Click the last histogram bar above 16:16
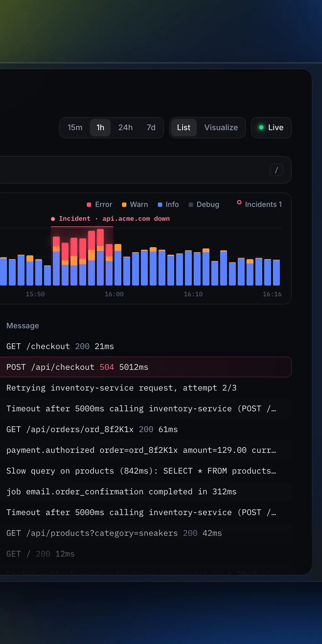 tap(276, 272)
